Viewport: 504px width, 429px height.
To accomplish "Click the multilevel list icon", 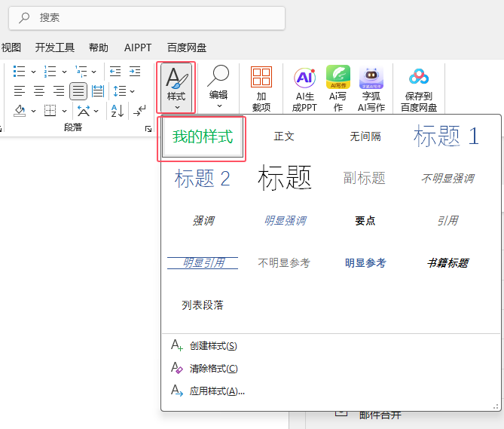I will 81,72.
